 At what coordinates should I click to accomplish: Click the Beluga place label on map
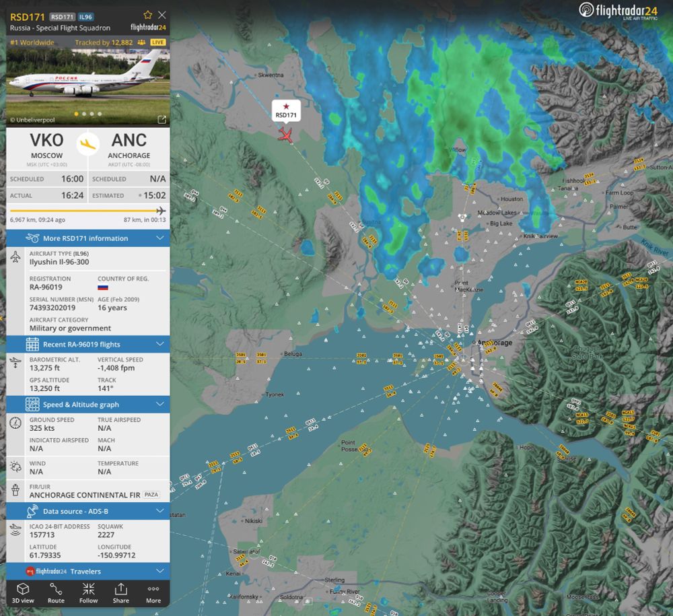pyautogui.click(x=293, y=354)
